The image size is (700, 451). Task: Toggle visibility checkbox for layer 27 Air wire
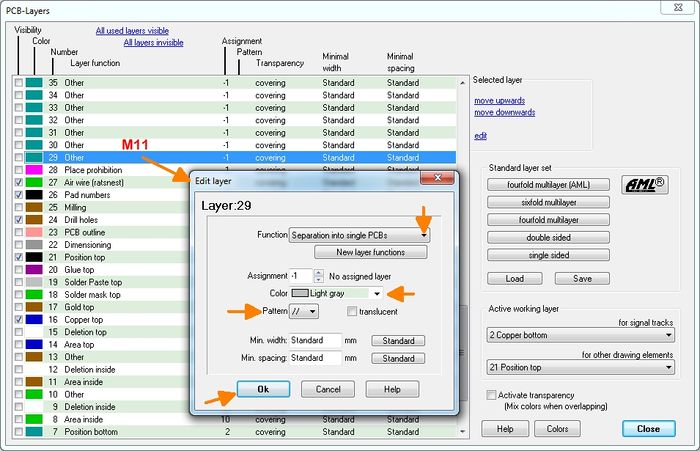20,183
